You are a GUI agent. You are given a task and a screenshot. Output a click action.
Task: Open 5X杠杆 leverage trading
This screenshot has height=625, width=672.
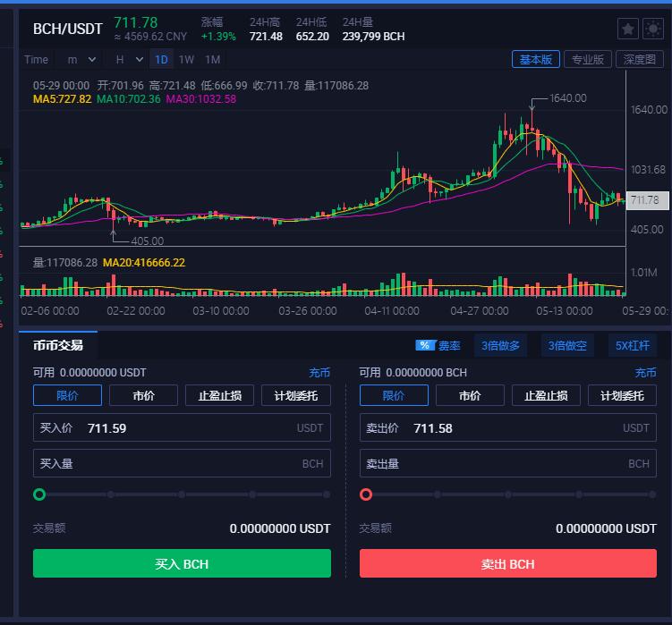[633, 346]
